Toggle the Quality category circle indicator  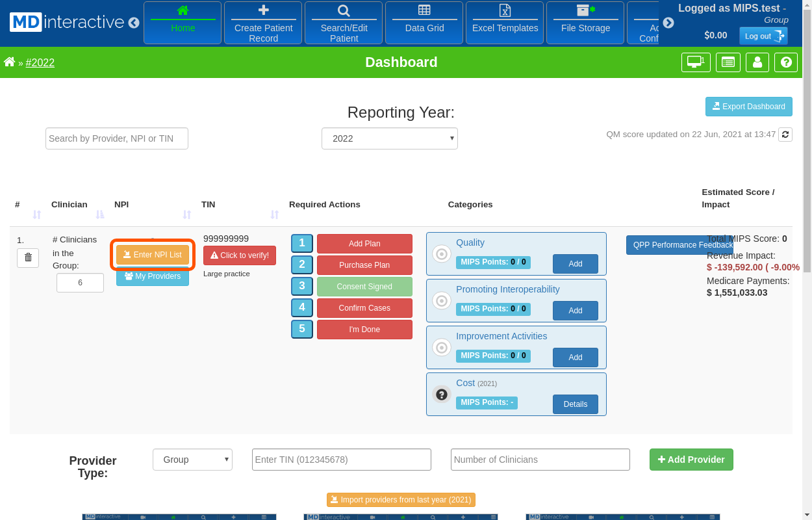pyautogui.click(x=442, y=254)
